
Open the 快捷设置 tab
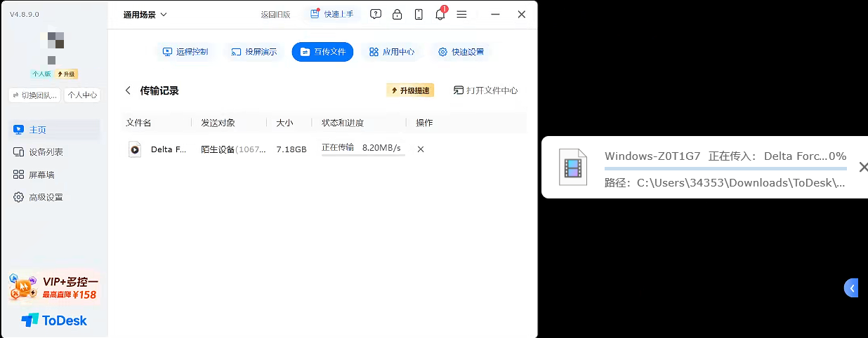tap(461, 52)
